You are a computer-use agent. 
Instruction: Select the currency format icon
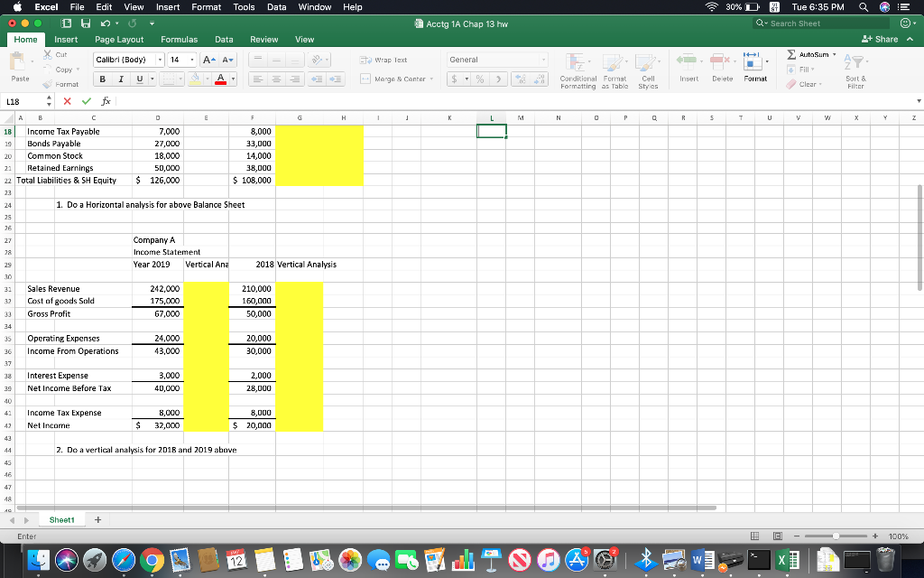[455, 79]
